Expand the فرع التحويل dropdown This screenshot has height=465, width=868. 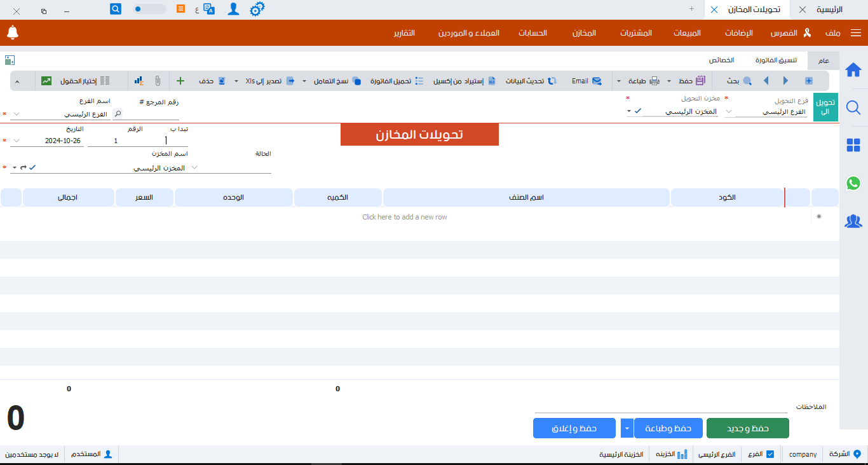pos(729,111)
